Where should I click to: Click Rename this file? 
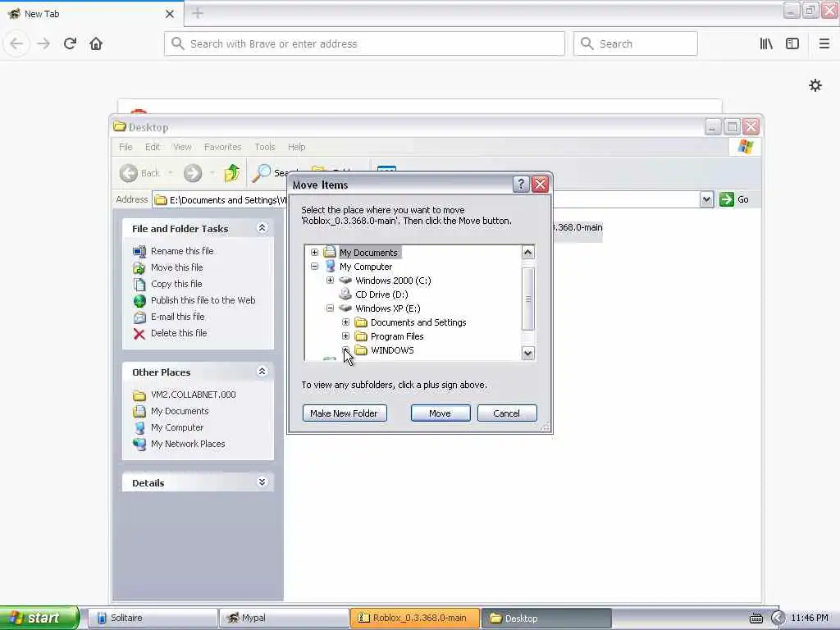[x=182, y=251]
